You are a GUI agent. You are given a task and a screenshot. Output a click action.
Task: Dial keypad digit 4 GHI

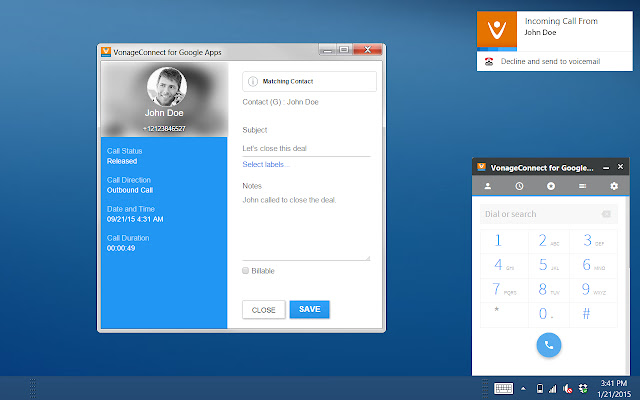click(504, 266)
